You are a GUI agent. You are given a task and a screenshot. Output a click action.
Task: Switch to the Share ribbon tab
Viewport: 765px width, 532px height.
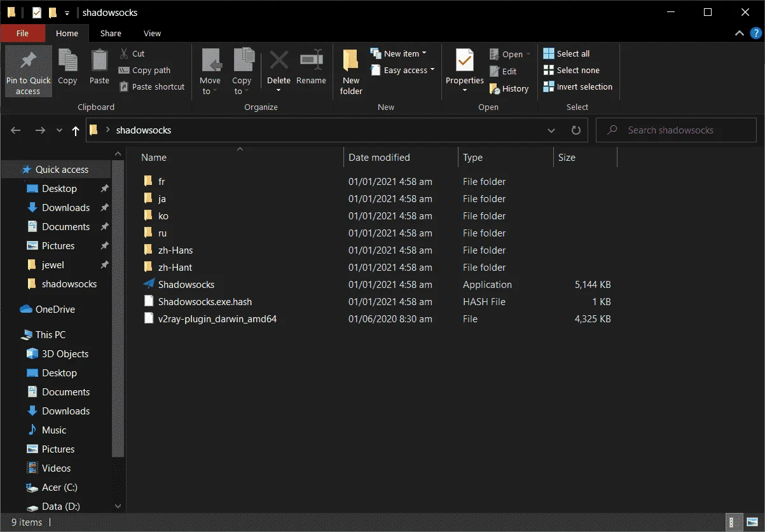[111, 33]
